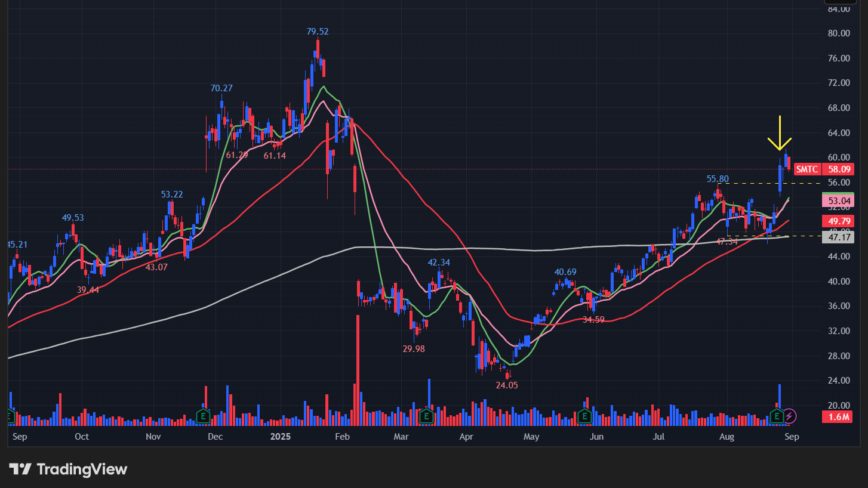Click the TradingView logo

68,469
